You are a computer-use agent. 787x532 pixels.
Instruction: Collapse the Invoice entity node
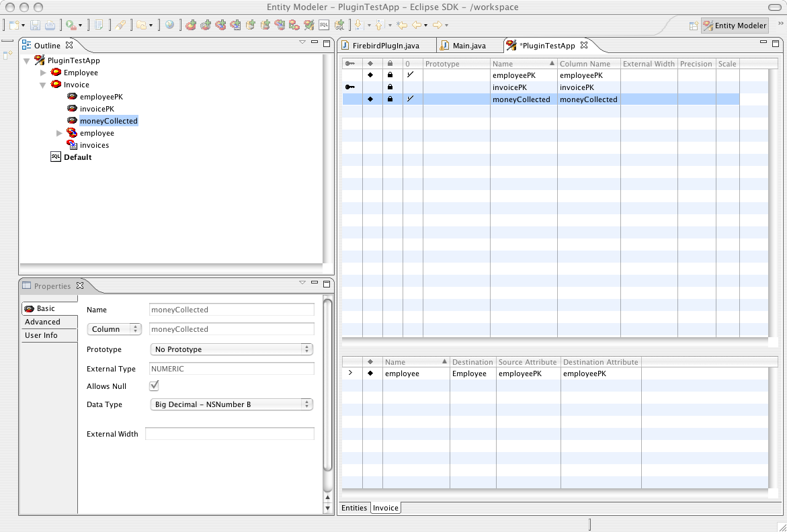(42, 85)
